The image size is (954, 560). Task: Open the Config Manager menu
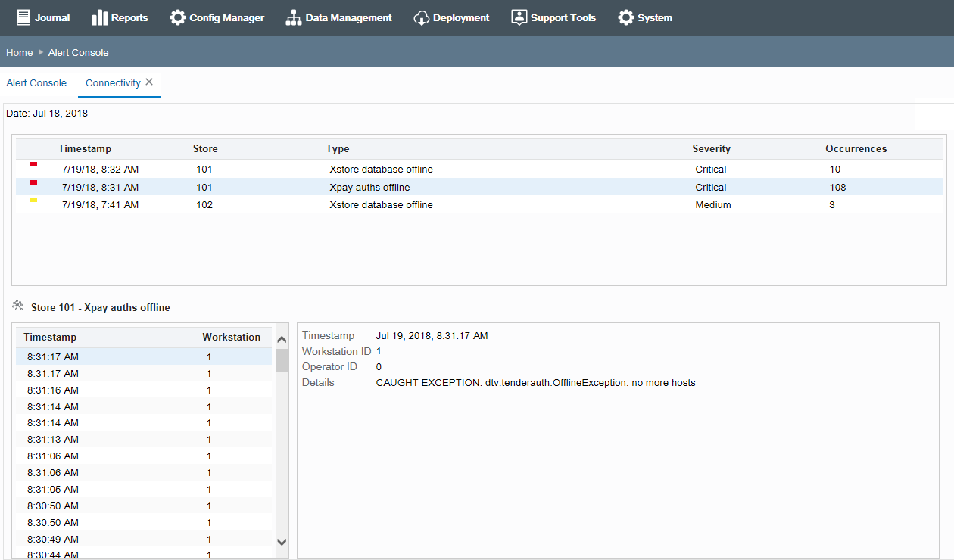(217, 17)
